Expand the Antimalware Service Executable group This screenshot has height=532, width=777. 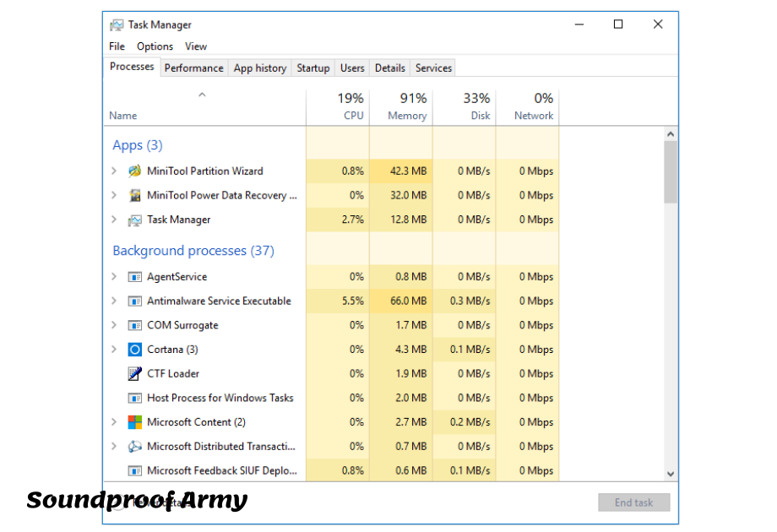pos(114,301)
